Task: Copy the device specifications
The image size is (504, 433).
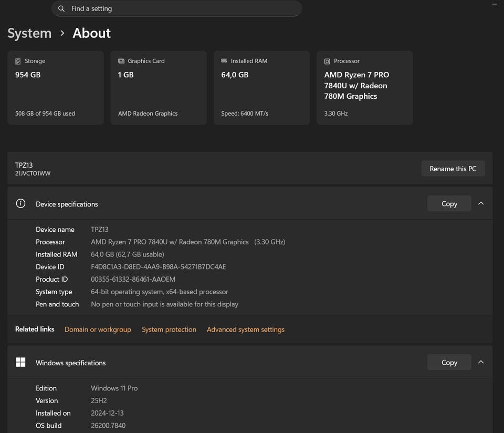Action: 449,204
